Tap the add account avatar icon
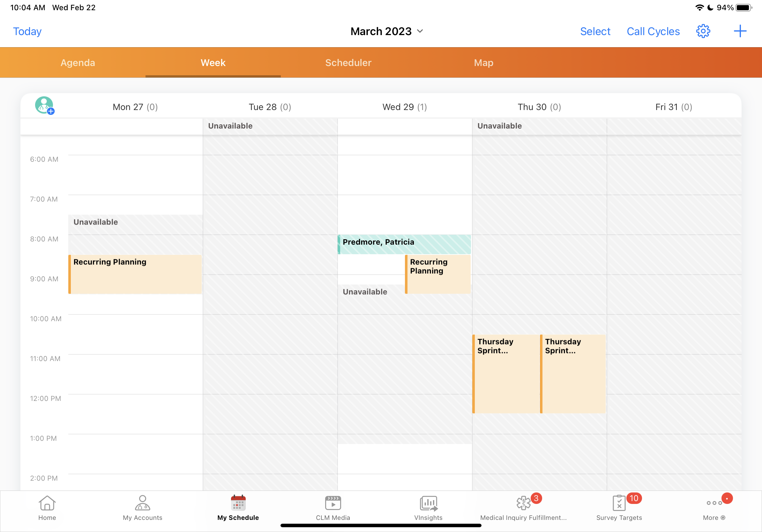 44,106
